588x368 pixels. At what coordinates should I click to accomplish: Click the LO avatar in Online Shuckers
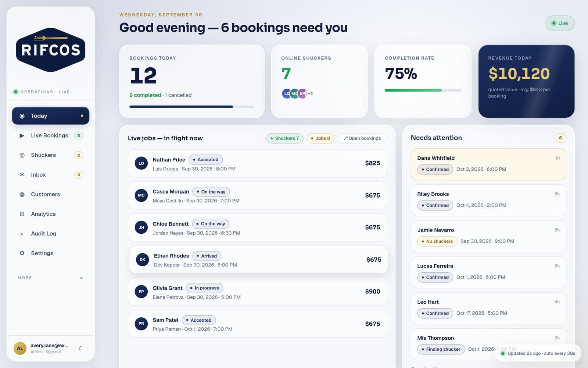[x=287, y=93]
